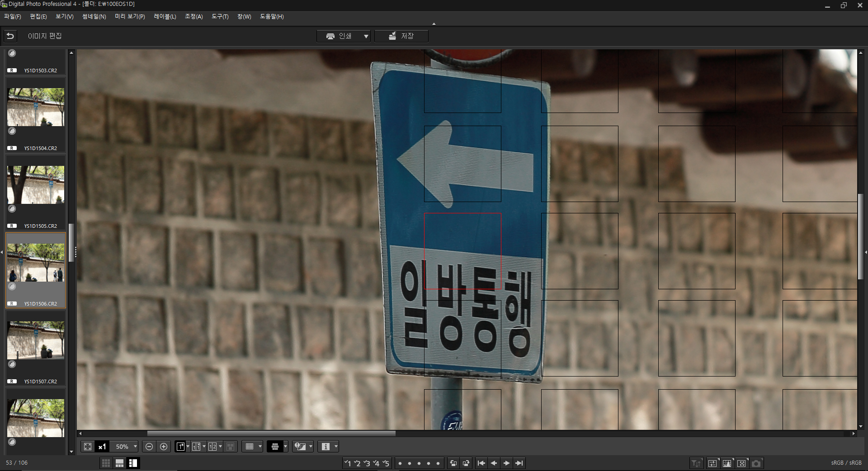Expand the single-image preview dropdown arrow

coord(188,447)
